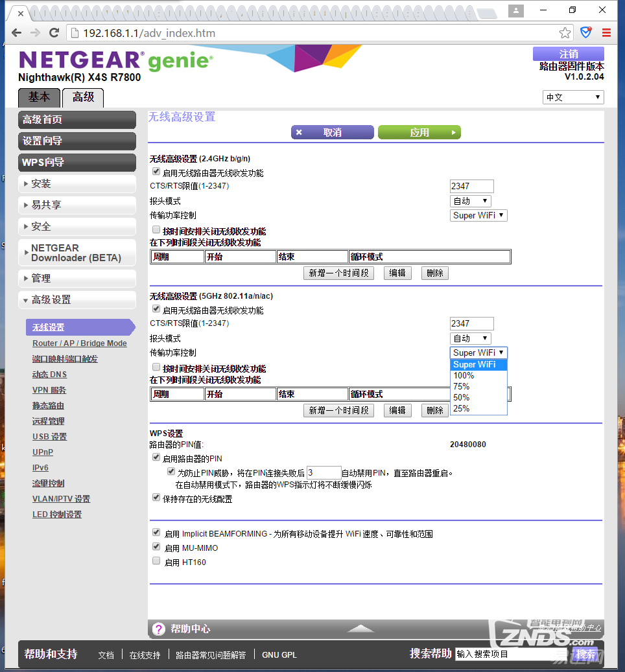The height and width of the screenshot is (672, 625).
Task: Select 75% in transmit power dropdown list
Action: 462,386
